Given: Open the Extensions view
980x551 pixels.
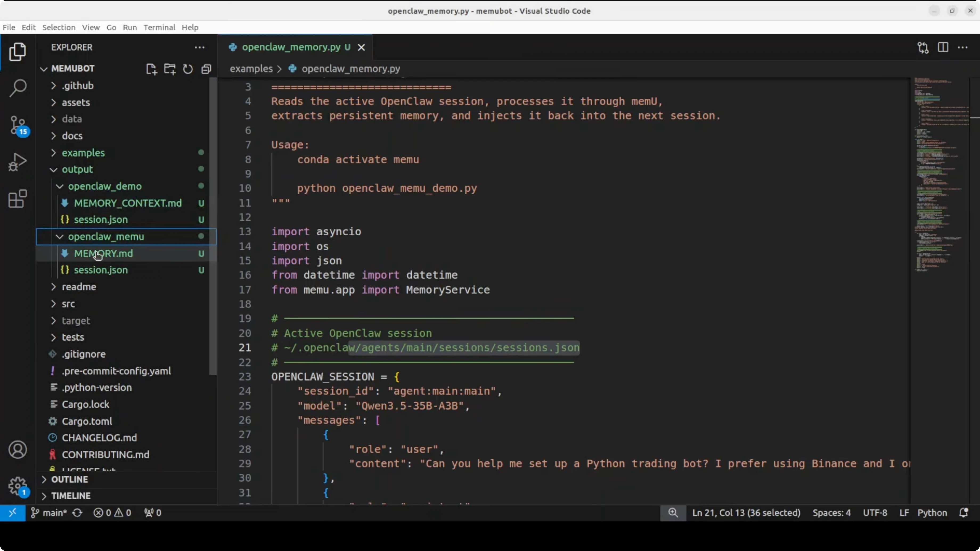Looking at the screenshot, I should (18, 199).
